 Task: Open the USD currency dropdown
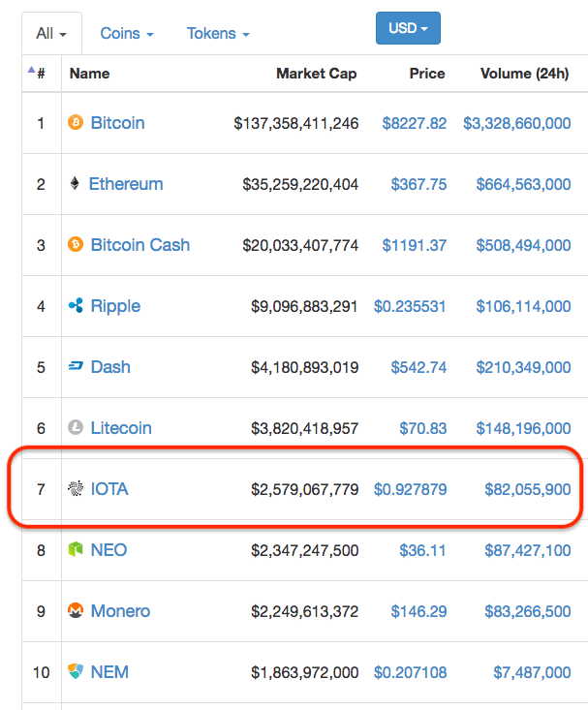tap(408, 29)
